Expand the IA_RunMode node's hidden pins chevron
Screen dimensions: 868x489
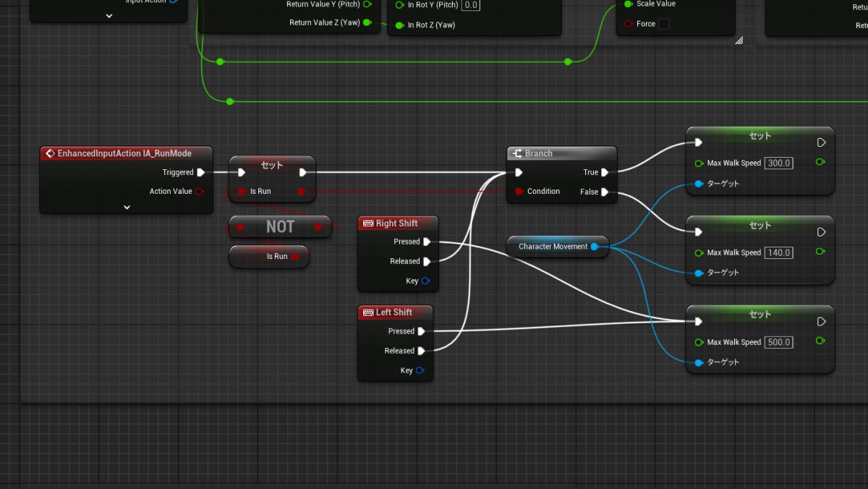(127, 207)
